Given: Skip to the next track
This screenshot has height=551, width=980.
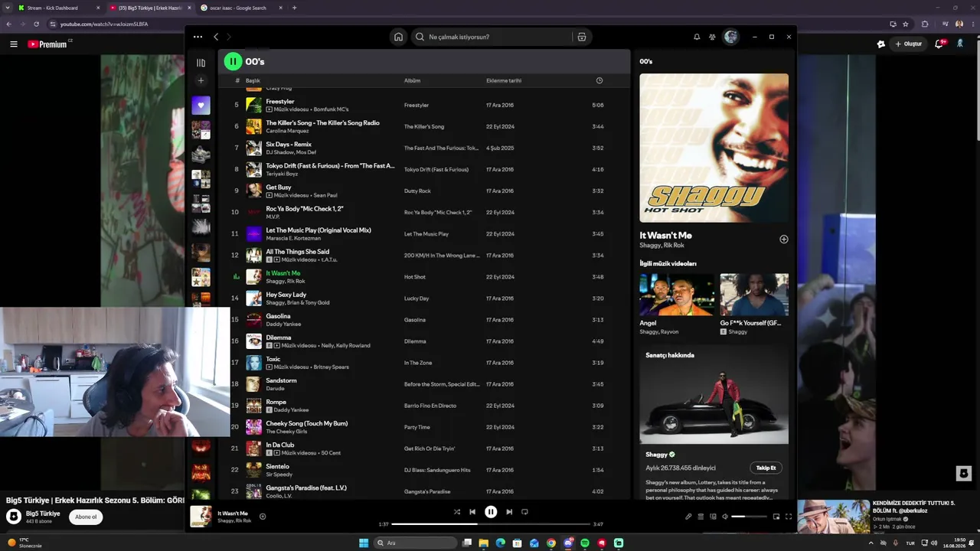Looking at the screenshot, I should click(x=509, y=512).
